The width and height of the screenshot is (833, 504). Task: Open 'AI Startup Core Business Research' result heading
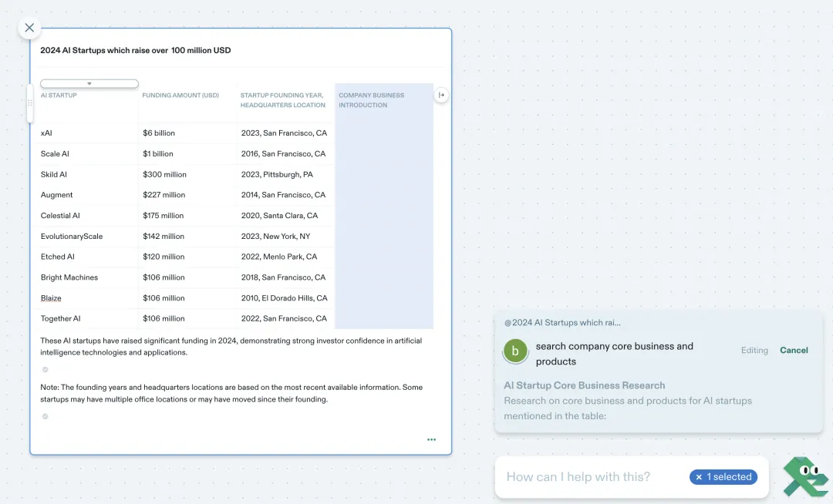coord(584,385)
